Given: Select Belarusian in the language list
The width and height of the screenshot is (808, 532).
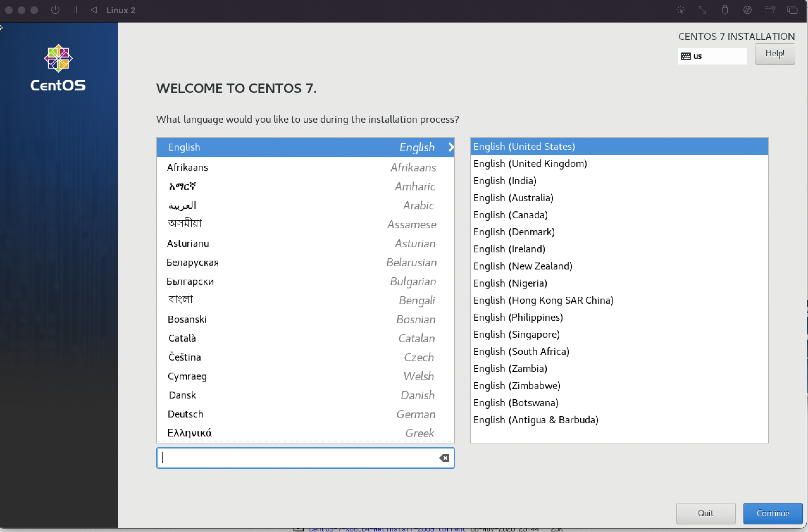Looking at the screenshot, I should pos(305,263).
